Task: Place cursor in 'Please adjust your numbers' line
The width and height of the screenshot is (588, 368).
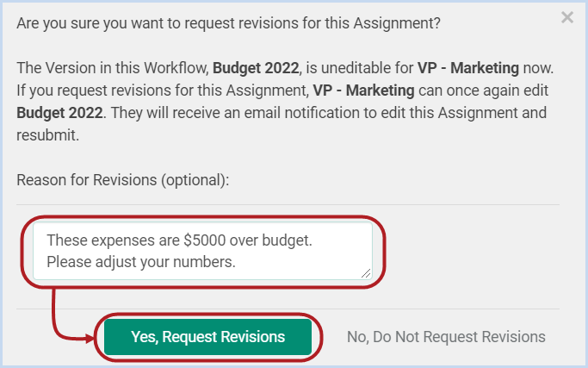Action: (x=141, y=262)
